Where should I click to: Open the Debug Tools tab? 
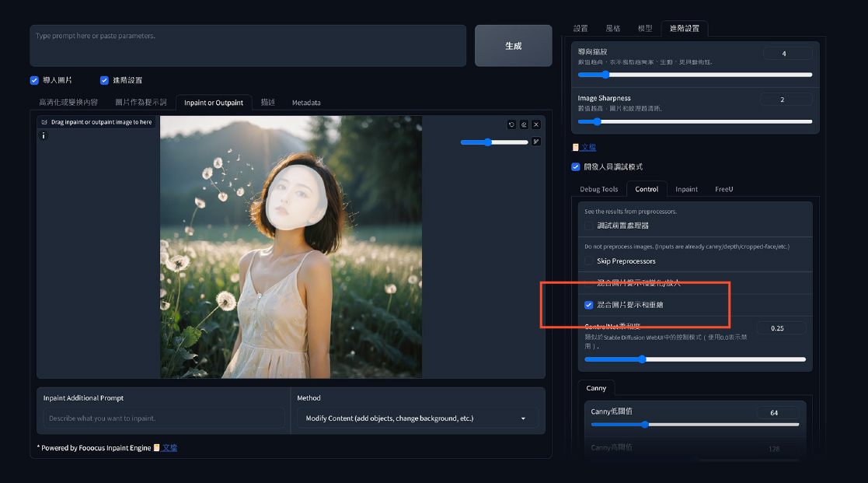coord(599,190)
